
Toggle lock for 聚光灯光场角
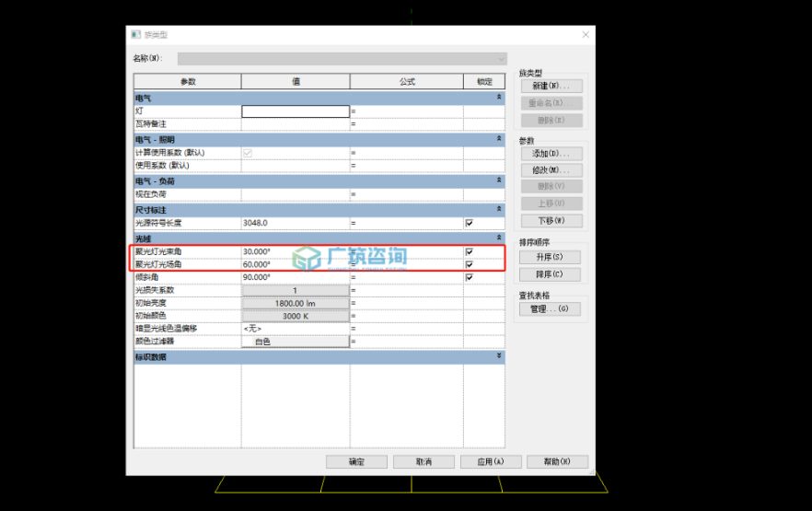click(x=470, y=264)
